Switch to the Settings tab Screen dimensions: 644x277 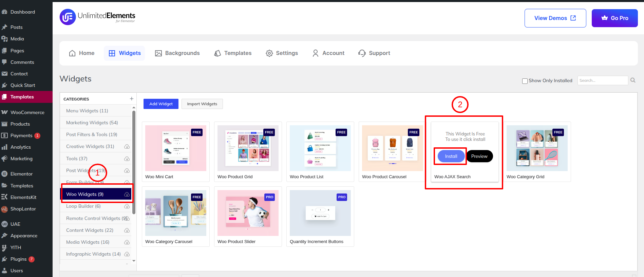pyautogui.click(x=282, y=53)
